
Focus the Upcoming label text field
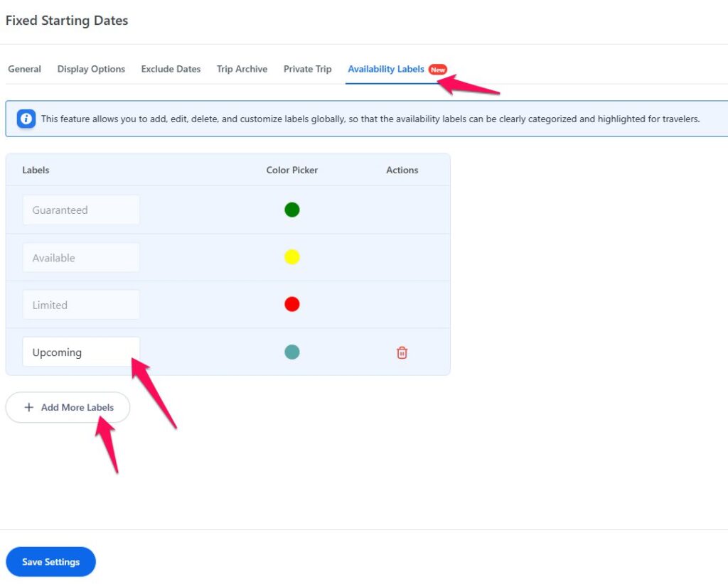tap(80, 352)
